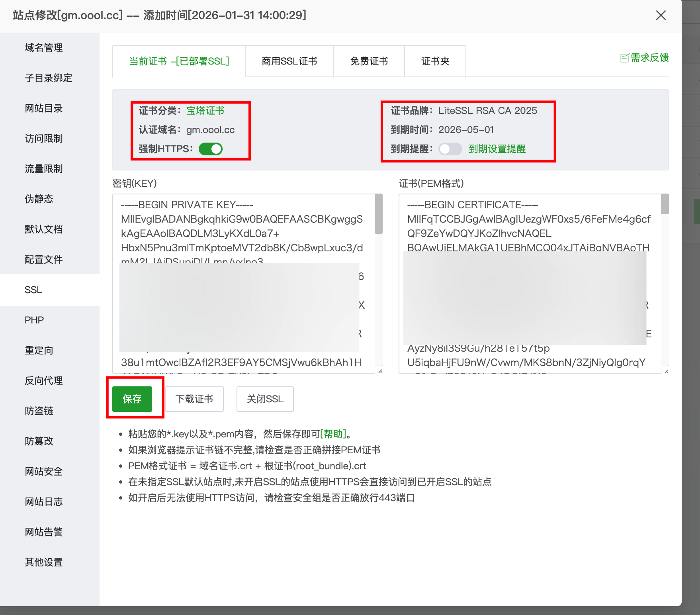Viewport: 700px width, 615px height.
Task: Open the 网站日志 section
Action: [43, 501]
